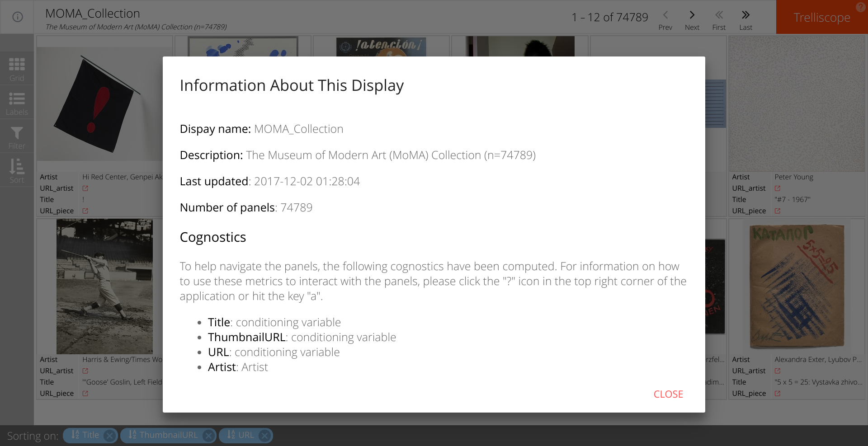Click the atención poster thumbnail behind the dialog
The height and width of the screenshot is (446, 868).
[381, 47]
